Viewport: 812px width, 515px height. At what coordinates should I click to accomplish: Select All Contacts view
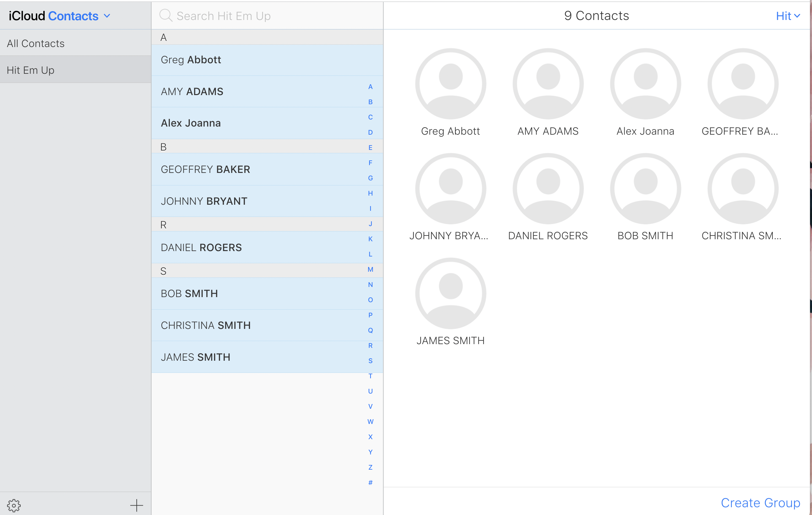tap(36, 43)
